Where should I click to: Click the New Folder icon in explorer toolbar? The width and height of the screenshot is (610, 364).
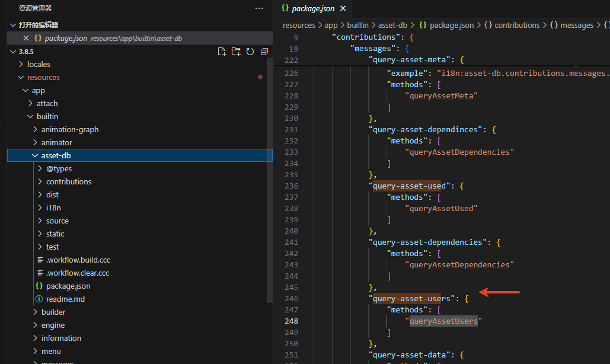[236, 52]
